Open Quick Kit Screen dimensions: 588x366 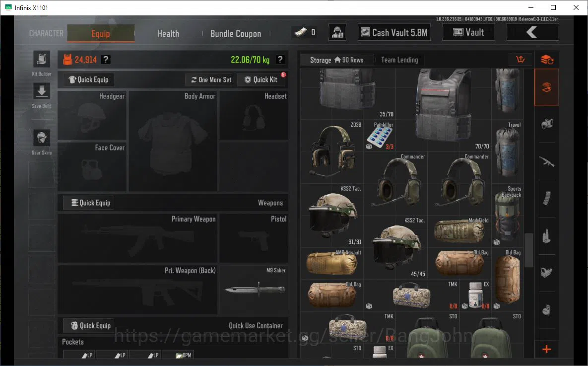tap(261, 79)
